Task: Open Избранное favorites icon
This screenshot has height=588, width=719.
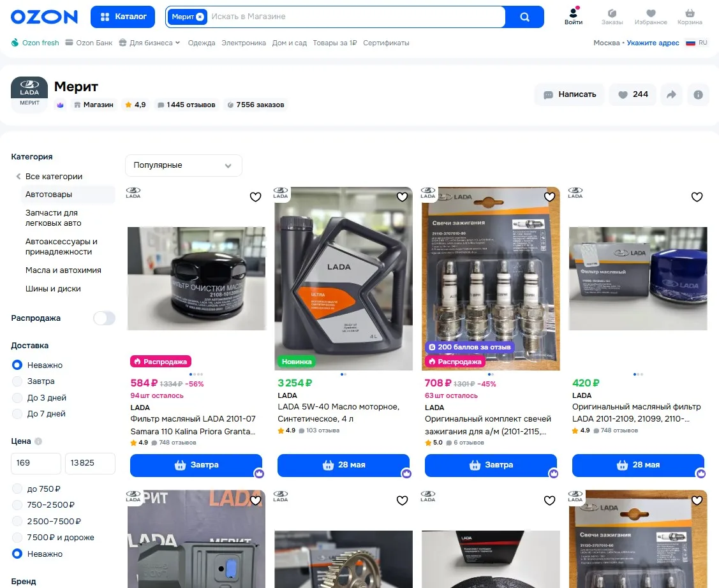Action: click(651, 17)
